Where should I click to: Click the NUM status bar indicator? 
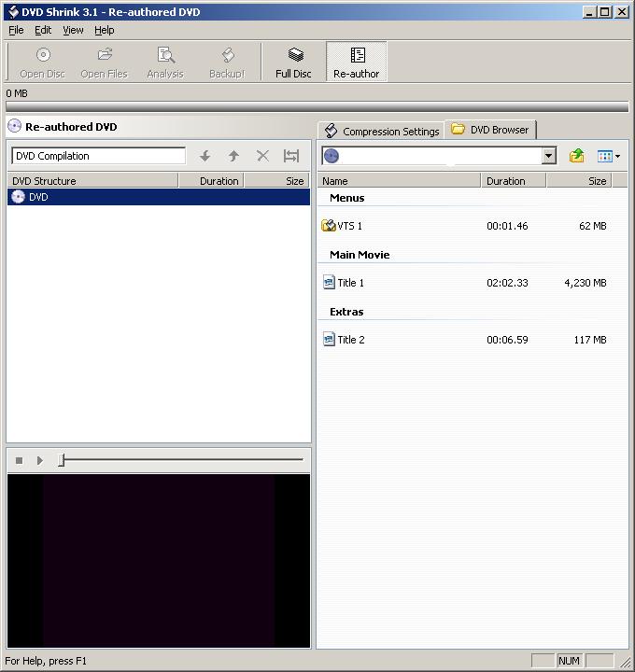pyautogui.click(x=569, y=661)
